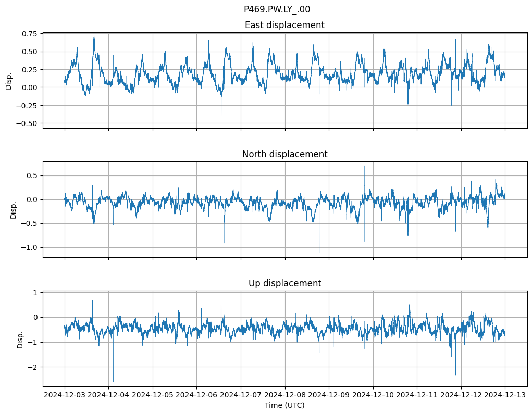
Task: Click the North displacement subplot title
Action: coord(284,154)
